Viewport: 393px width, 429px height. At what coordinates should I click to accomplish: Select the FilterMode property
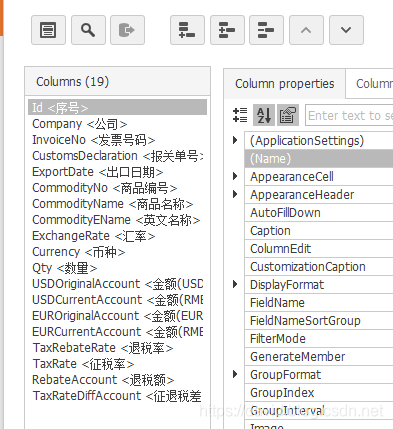coord(319,339)
